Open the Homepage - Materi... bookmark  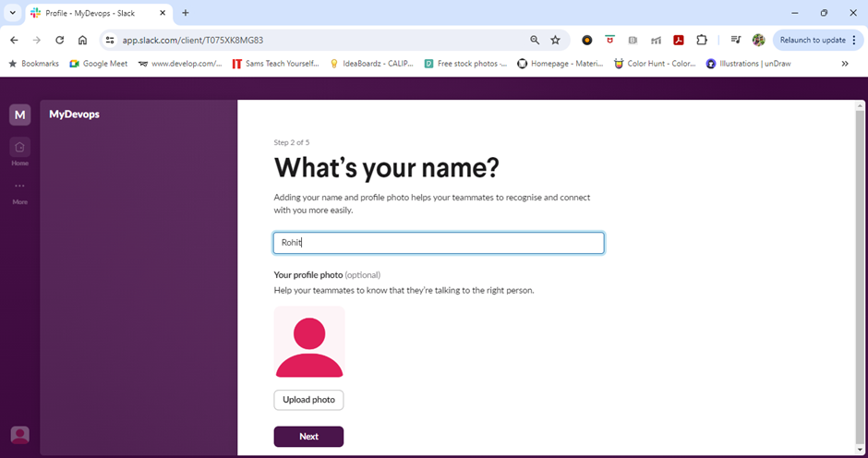point(561,64)
